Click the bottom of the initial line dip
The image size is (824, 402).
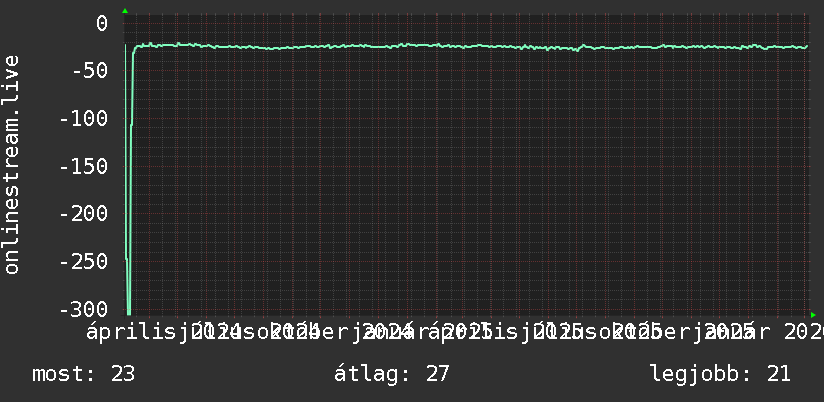click(129, 313)
